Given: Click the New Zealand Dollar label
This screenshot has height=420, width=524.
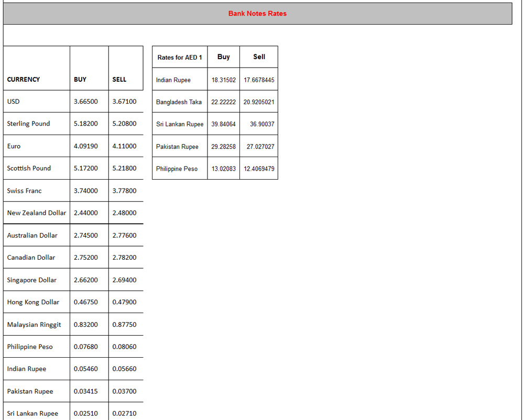Looking at the screenshot, I should pos(37,213).
